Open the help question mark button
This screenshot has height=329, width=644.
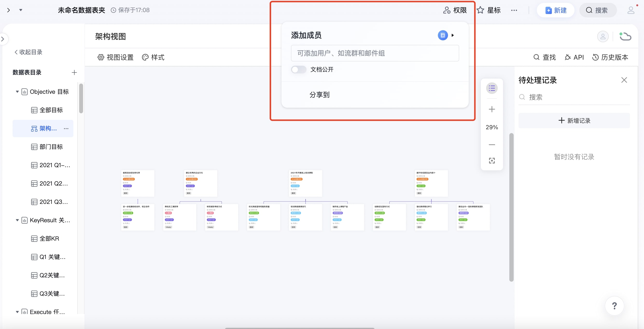click(614, 306)
